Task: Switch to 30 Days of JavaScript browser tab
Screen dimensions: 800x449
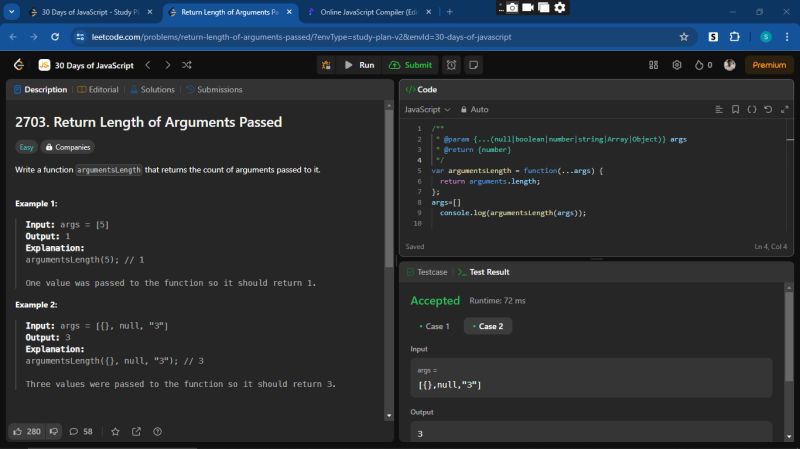Action: [x=91, y=12]
